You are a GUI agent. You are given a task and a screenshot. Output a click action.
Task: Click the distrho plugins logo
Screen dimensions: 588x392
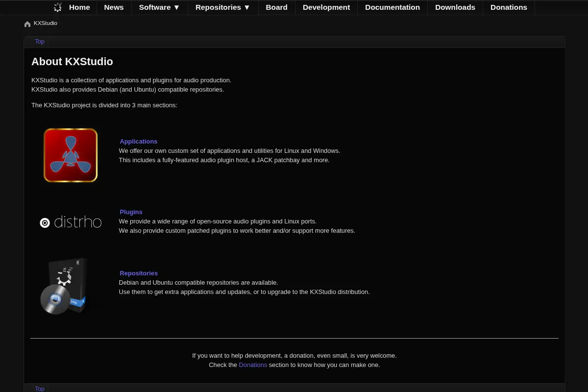[x=71, y=222]
